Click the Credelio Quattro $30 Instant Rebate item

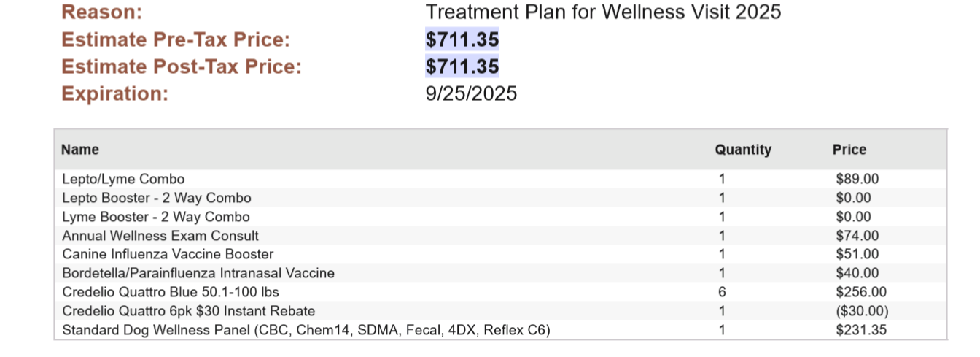pos(189,311)
